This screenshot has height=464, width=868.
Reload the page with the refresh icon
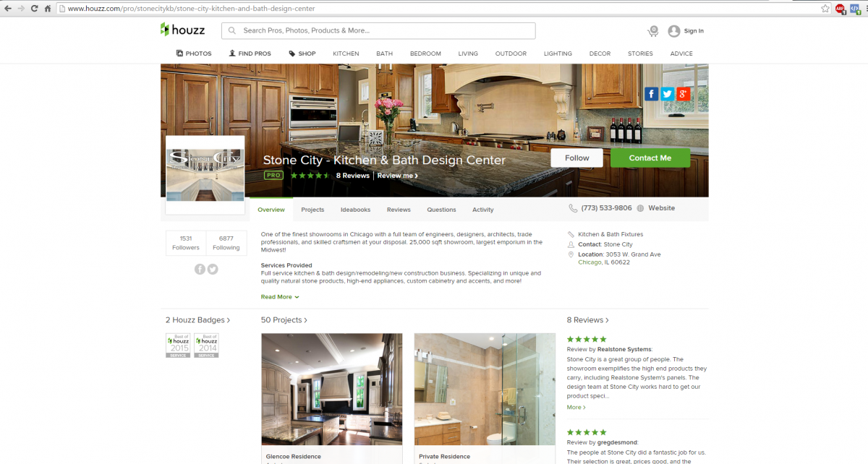click(x=34, y=9)
